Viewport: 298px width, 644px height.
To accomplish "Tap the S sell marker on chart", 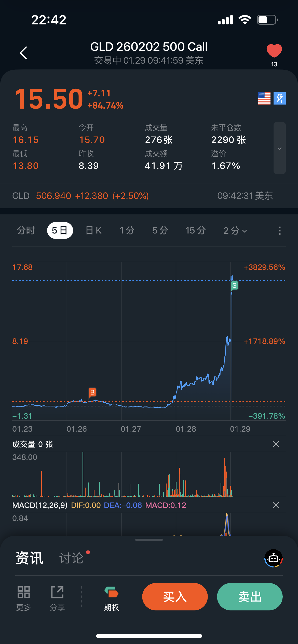I will [234, 286].
